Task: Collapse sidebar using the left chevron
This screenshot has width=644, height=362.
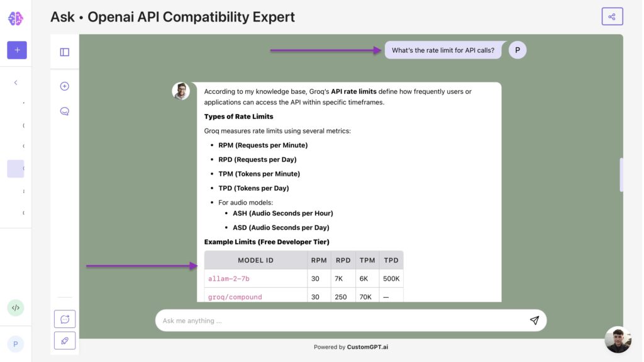Action: pyautogui.click(x=16, y=82)
